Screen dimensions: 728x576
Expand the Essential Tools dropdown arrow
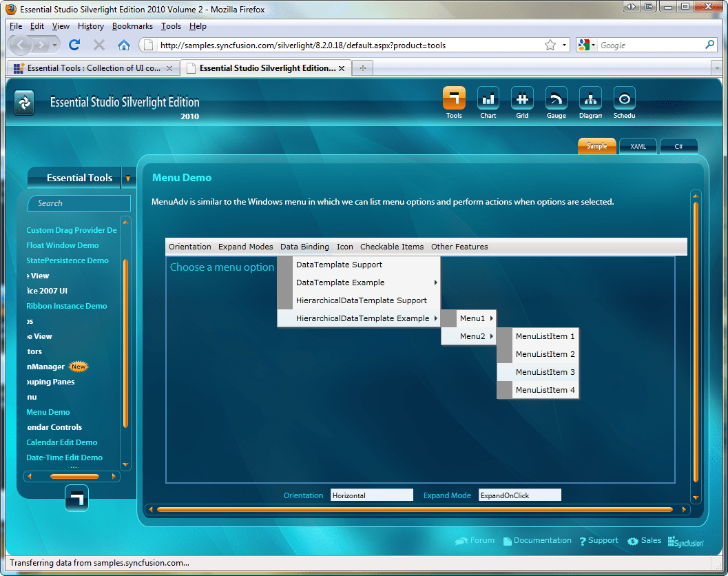point(128,178)
